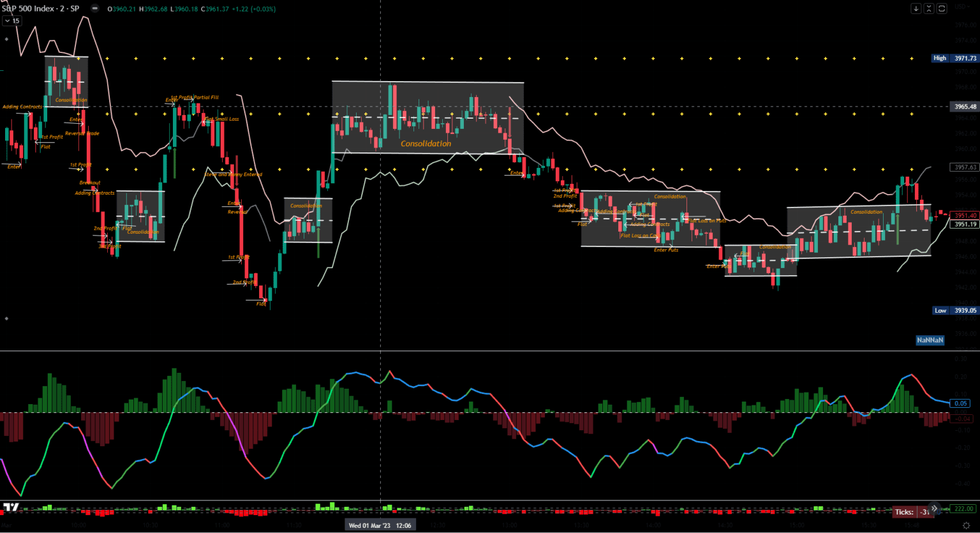Expand ticks readout via the double-chevron arrows
This screenshot has width=980, height=533.
tap(934, 509)
